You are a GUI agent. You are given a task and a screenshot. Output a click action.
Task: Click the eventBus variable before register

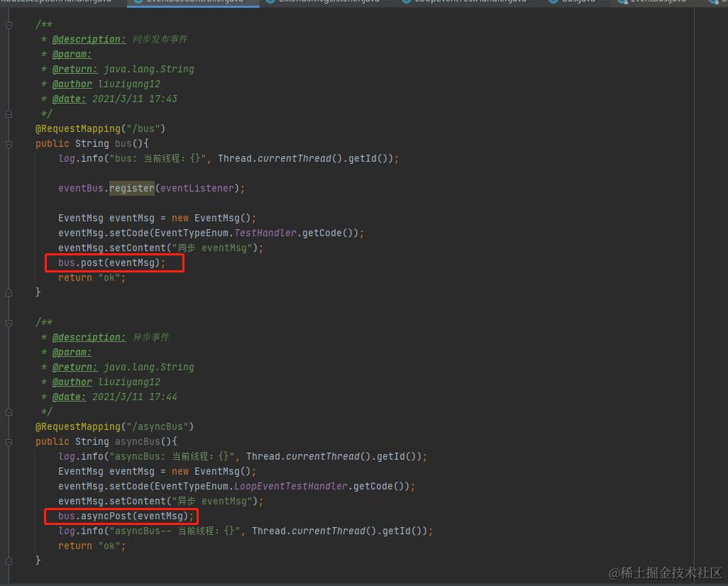coord(81,189)
